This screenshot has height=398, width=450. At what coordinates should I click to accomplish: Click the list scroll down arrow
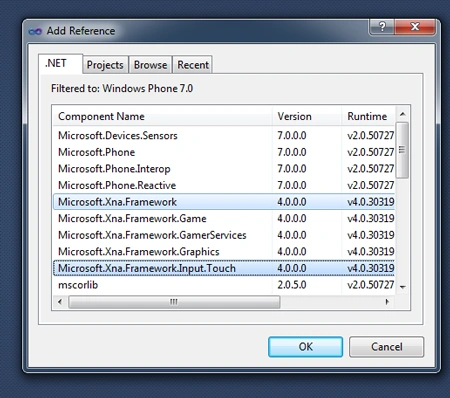pyautogui.click(x=403, y=287)
